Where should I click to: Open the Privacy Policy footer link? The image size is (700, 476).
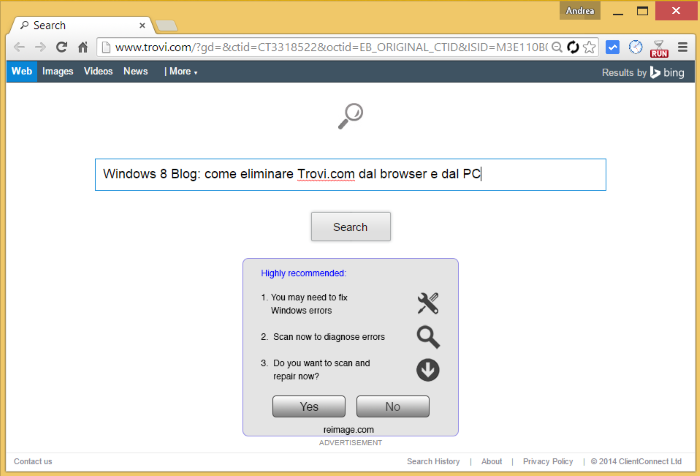coord(548,461)
